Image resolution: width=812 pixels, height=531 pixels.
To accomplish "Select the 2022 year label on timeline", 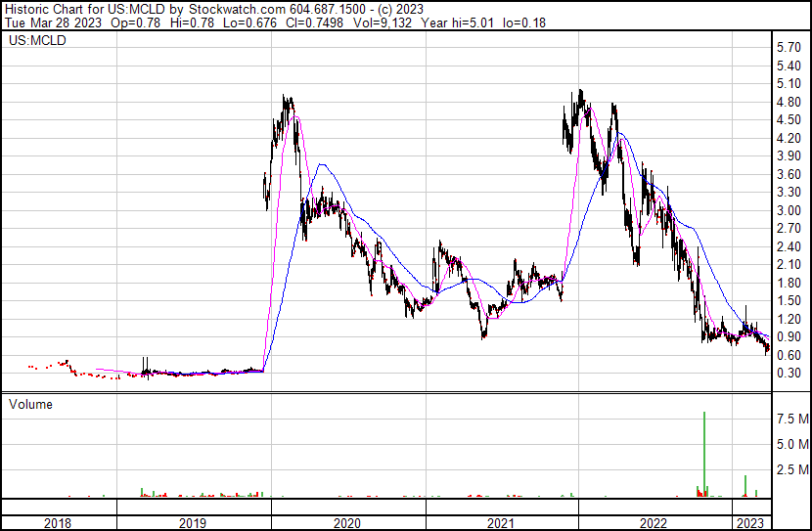I will tap(654, 523).
